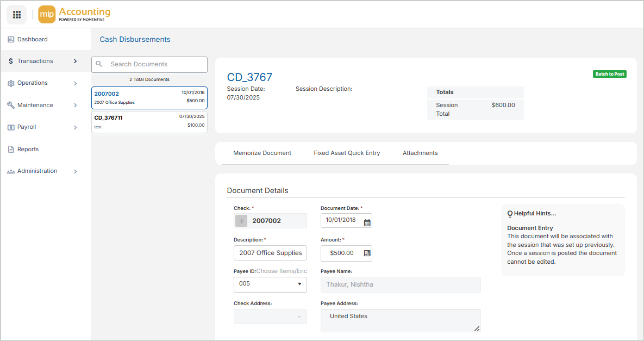Go to the Attachments tab
The height and width of the screenshot is (341, 644).
(x=420, y=153)
